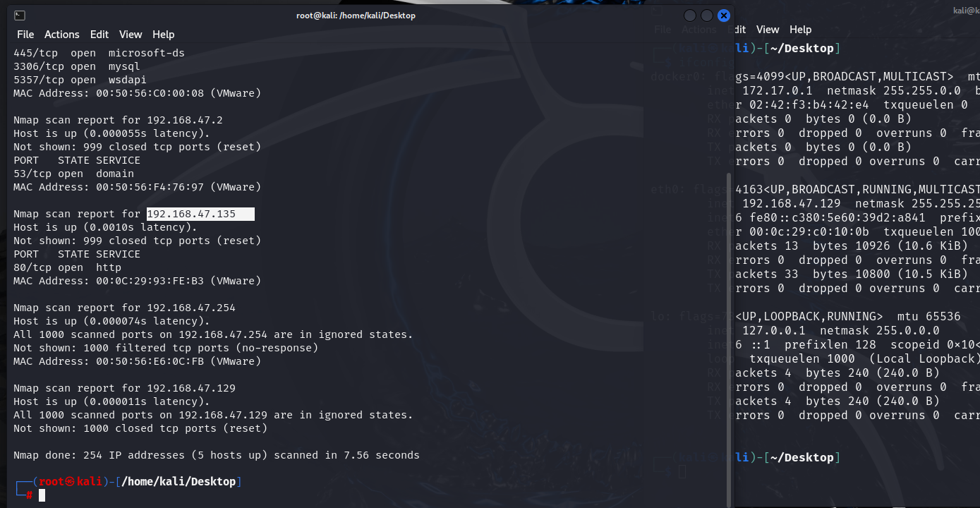The width and height of the screenshot is (980, 508).
Task: Click 'Nmap scan report for 192.168.47.129'
Action: click(x=124, y=388)
